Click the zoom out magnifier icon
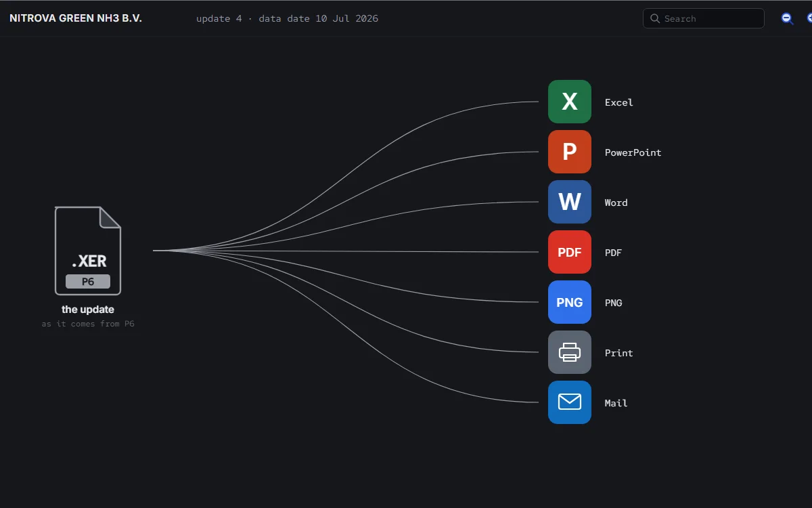This screenshot has height=508, width=812. 787,18
